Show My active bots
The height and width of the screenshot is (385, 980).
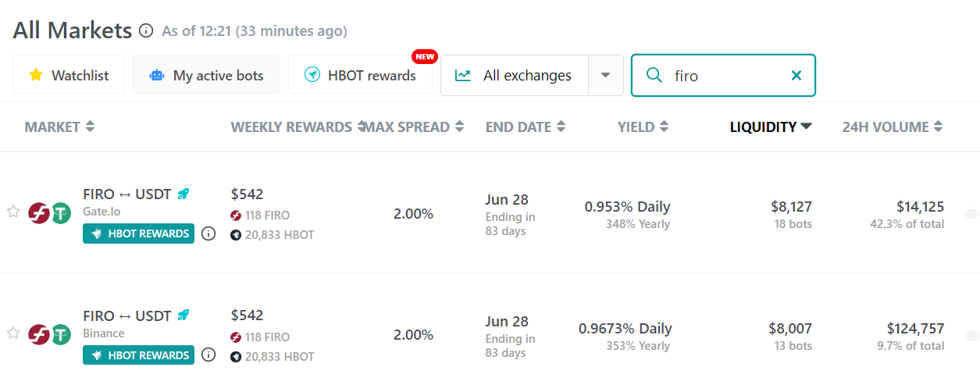206,75
